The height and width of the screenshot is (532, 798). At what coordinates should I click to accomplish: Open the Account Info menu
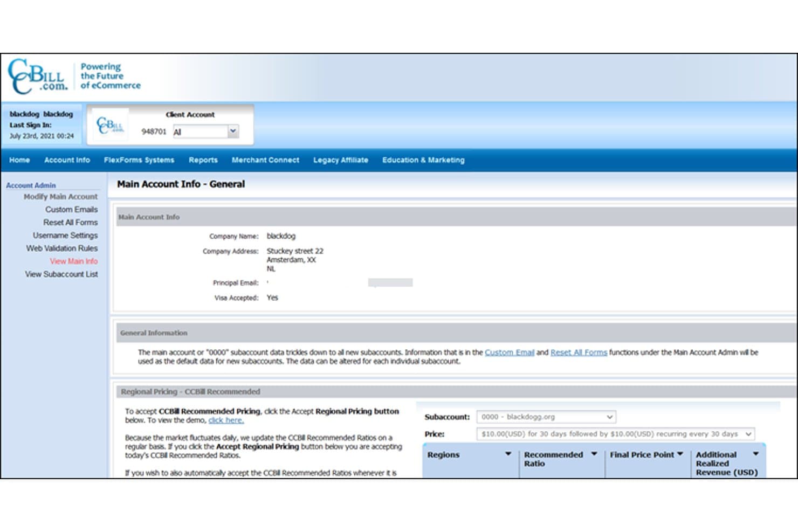[67, 160]
